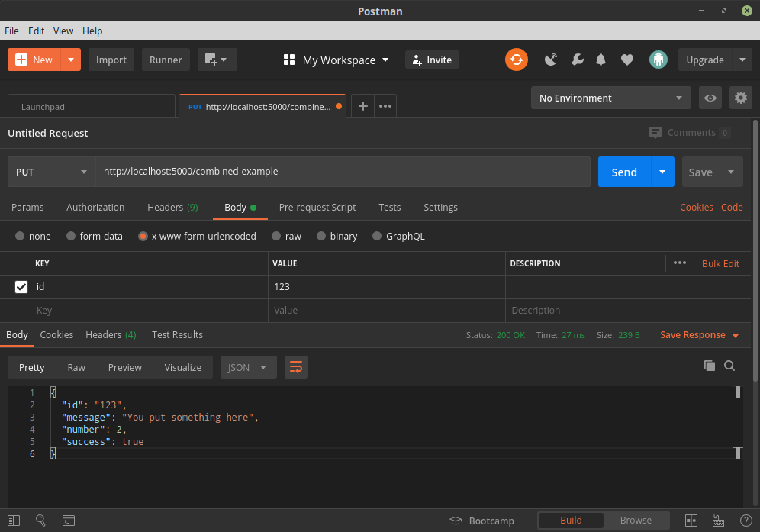Expand Send options dropdown arrow
The image size is (760, 532).
(662, 172)
